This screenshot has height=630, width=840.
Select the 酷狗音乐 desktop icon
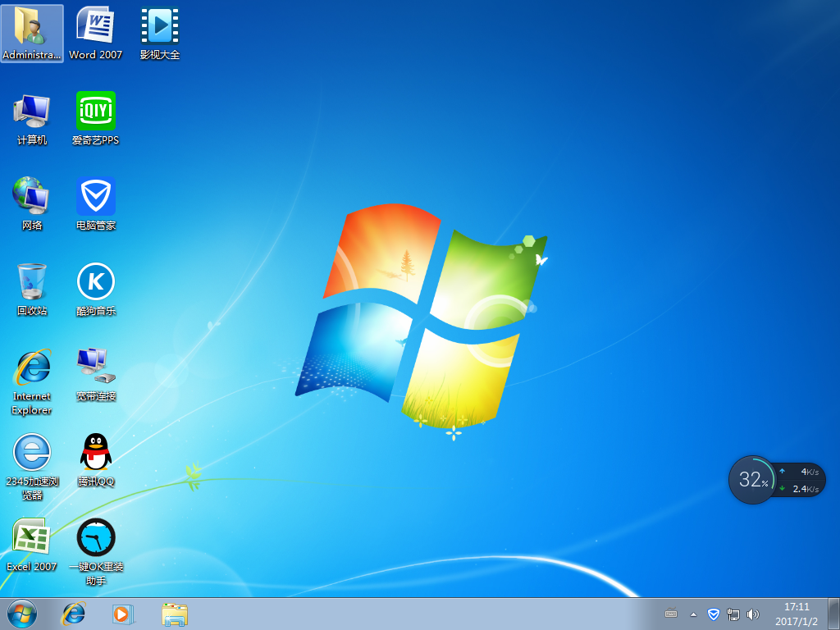pyautogui.click(x=95, y=281)
